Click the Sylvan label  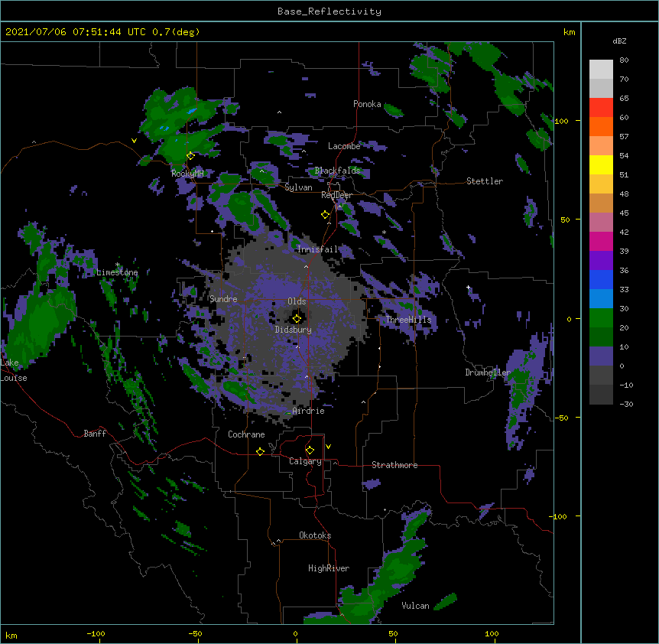click(x=298, y=187)
